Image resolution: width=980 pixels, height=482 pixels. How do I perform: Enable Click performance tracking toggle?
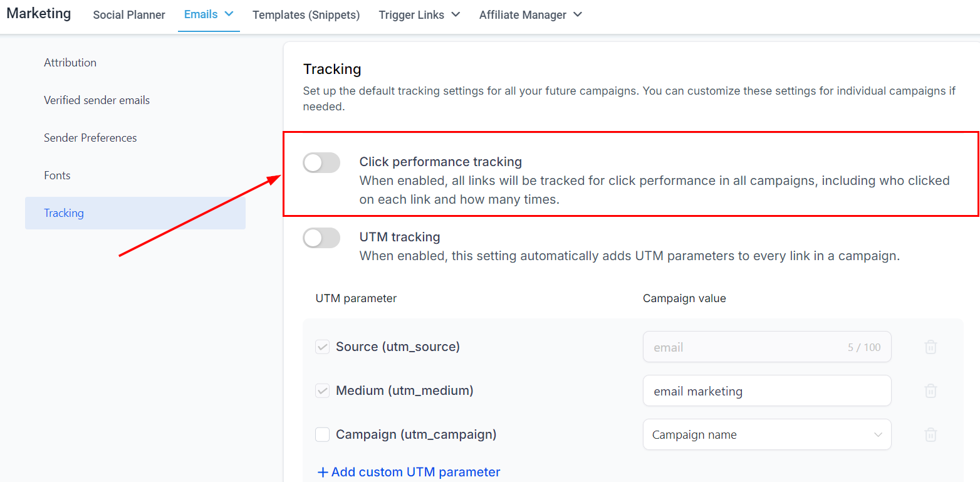point(321,163)
